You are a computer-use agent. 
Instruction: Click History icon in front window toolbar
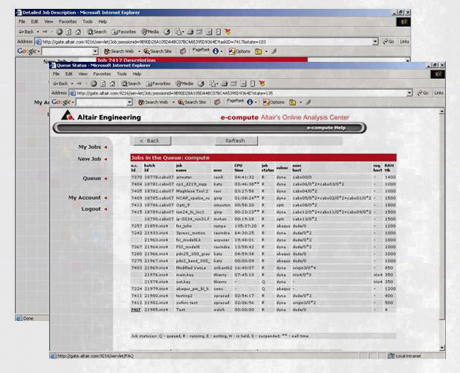click(x=201, y=84)
